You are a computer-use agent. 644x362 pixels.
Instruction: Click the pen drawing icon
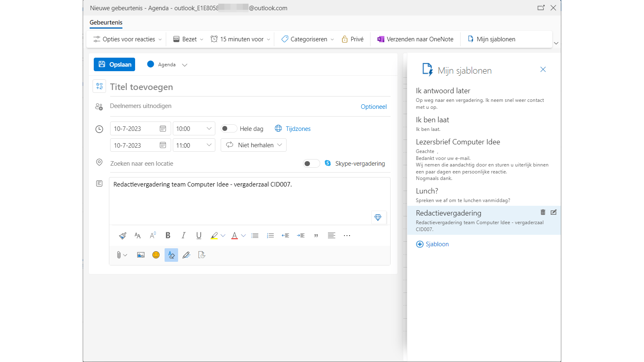[x=187, y=255]
